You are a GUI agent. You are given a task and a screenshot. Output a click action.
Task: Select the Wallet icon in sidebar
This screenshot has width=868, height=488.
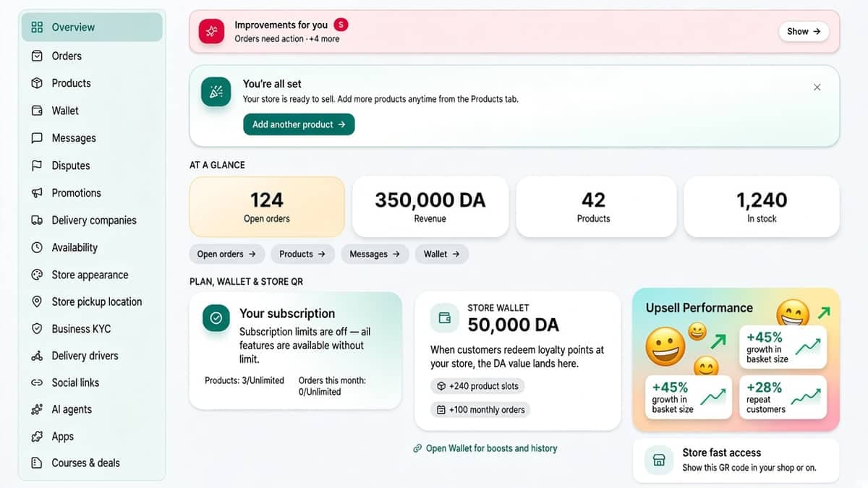point(37,111)
